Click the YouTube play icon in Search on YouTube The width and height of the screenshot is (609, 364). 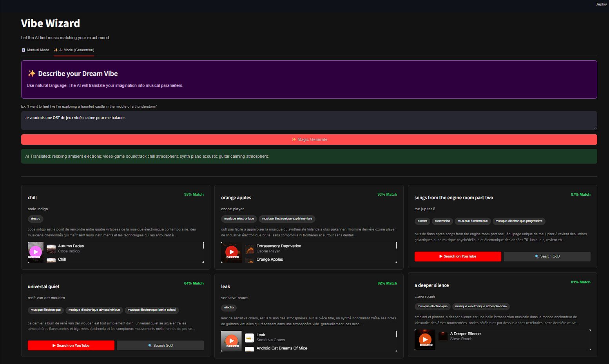pyautogui.click(x=440, y=256)
